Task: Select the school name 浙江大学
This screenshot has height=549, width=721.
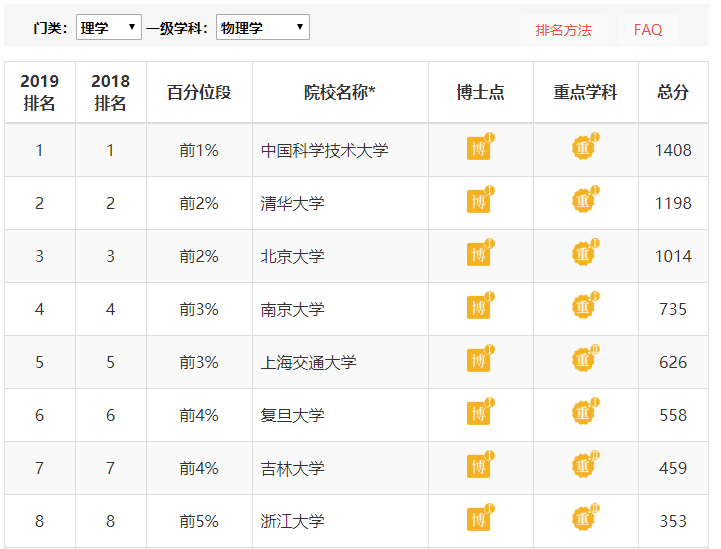Action: 292,521
